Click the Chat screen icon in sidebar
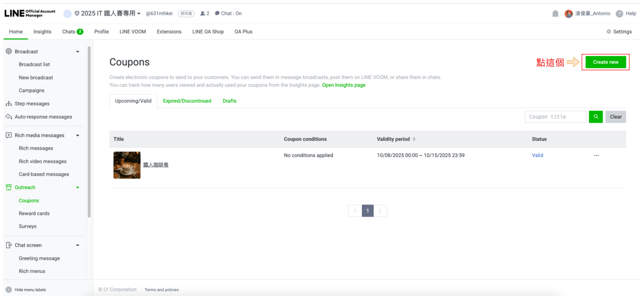This screenshot has width=644, height=299. point(8,245)
